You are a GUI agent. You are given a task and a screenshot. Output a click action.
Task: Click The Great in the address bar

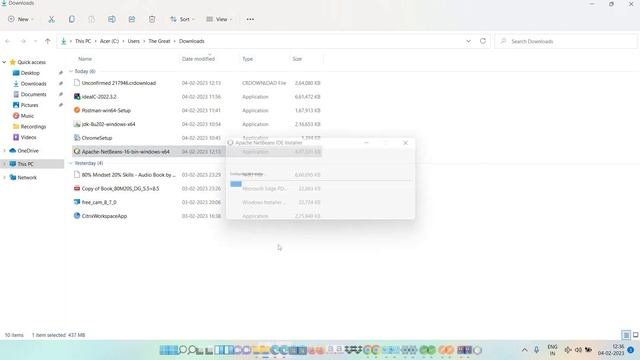[x=159, y=41]
